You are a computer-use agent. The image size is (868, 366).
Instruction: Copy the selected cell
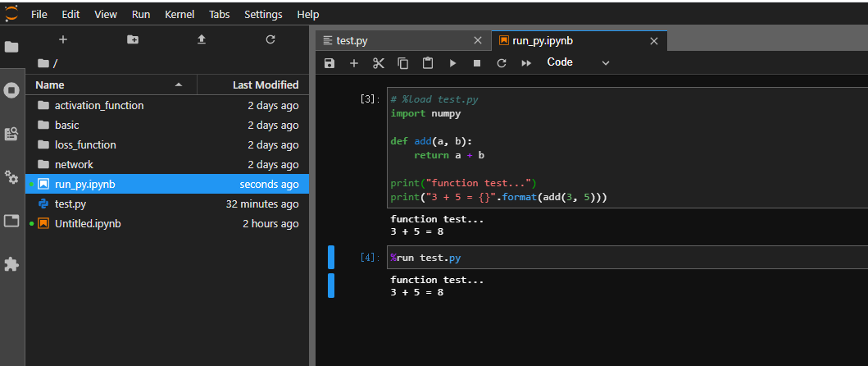pyautogui.click(x=403, y=62)
